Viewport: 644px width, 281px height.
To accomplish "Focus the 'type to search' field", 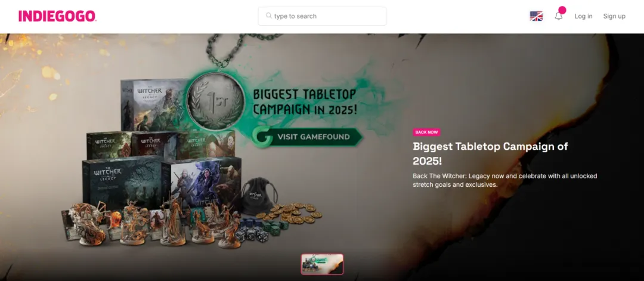I will tap(322, 16).
